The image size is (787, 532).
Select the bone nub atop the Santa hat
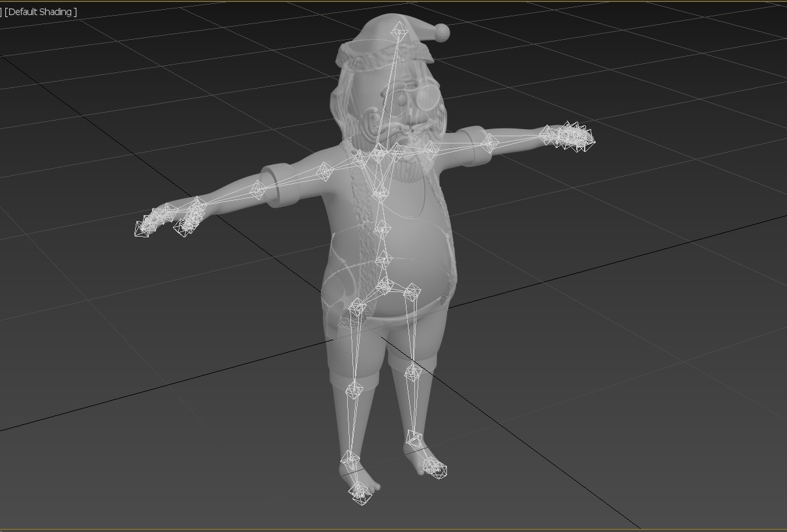click(x=399, y=31)
